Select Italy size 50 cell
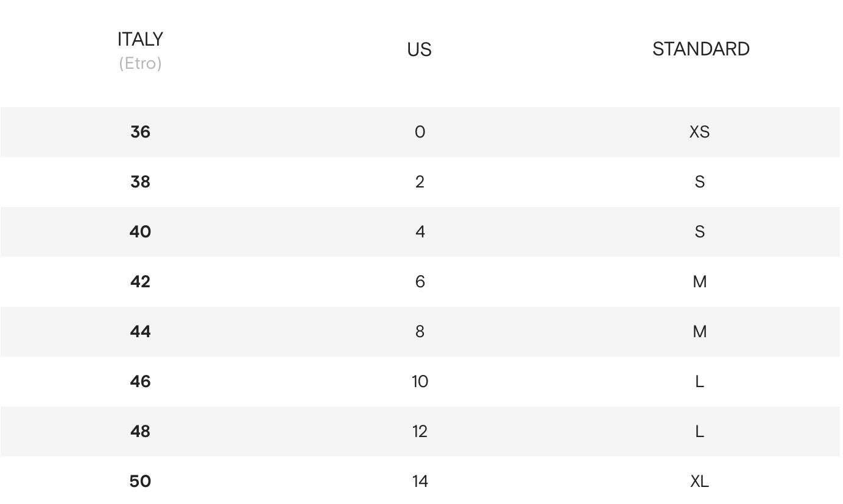The width and height of the screenshot is (843, 504). pyautogui.click(x=140, y=481)
